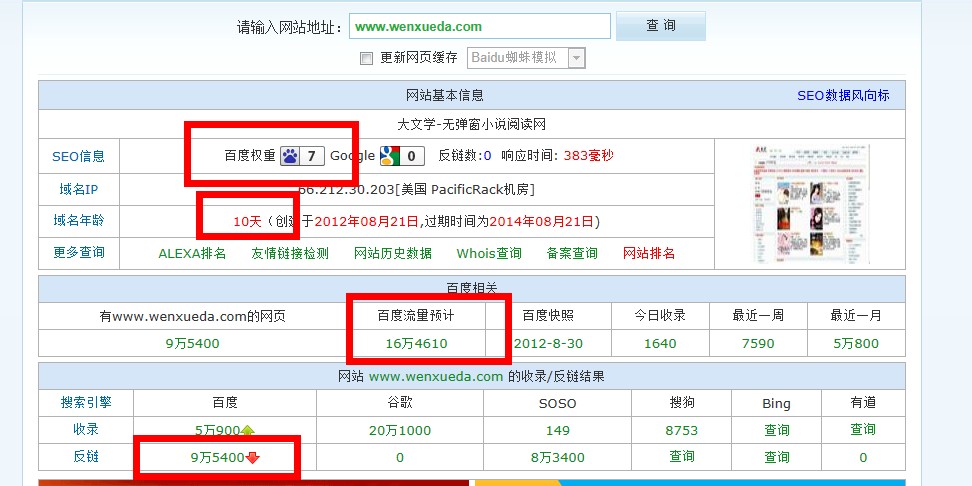
Task: Click the website screenshot thumbnail
Action: click(811, 203)
